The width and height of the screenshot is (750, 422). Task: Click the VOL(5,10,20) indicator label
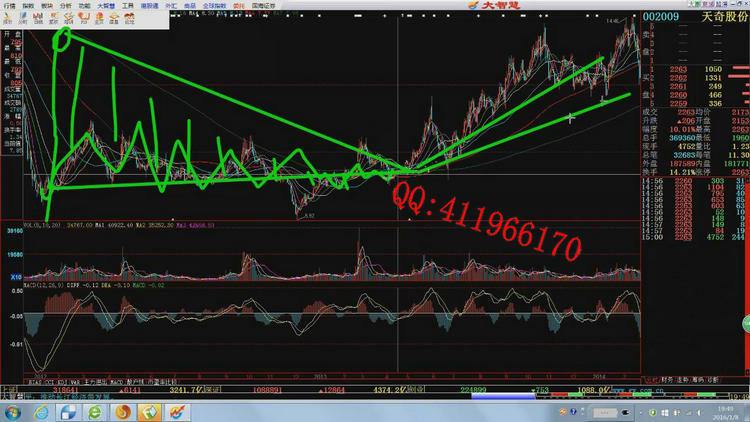[x=36, y=227]
